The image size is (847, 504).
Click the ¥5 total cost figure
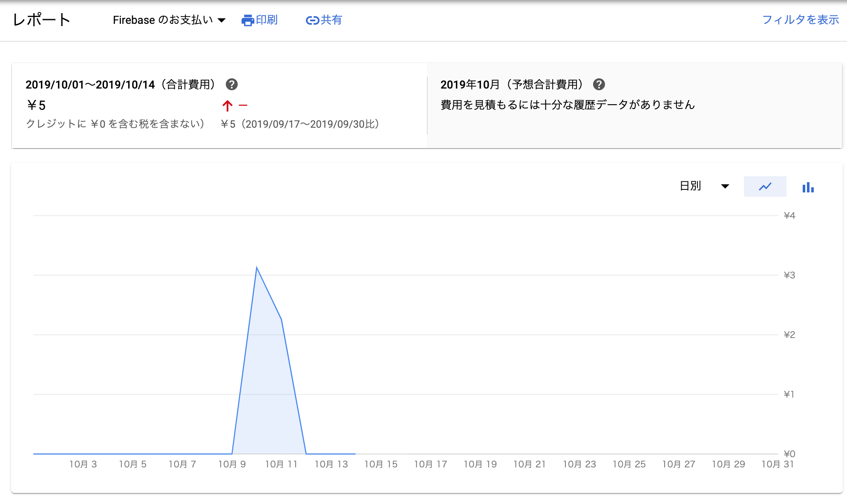pyautogui.click(x=36, y=105)
